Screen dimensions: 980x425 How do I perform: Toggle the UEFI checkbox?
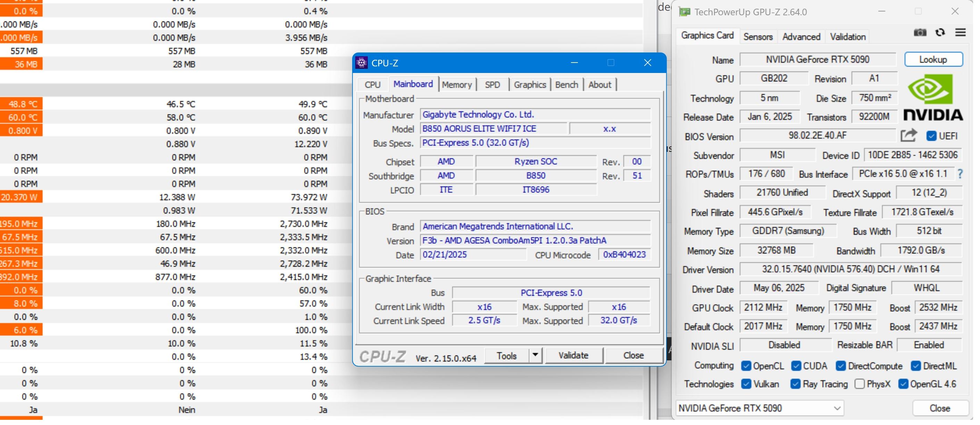point(931,136)
